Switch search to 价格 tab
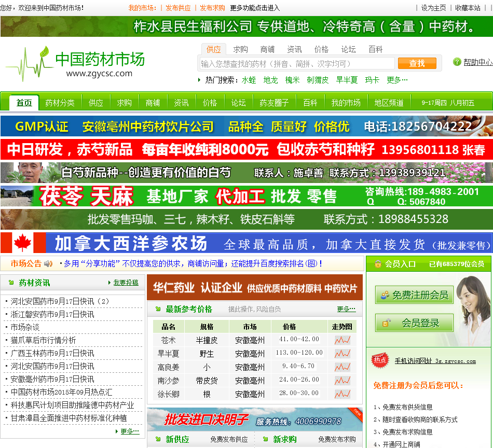 click(322, 49)
